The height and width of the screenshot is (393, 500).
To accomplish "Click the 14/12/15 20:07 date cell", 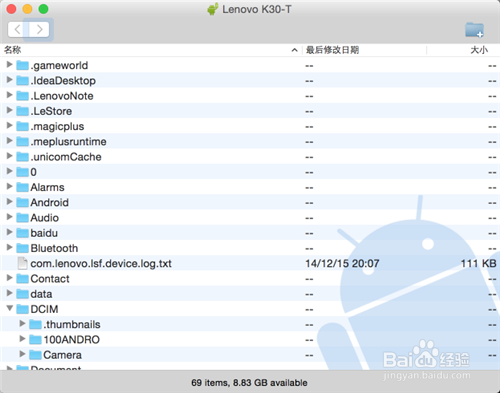I will [342, 264].
